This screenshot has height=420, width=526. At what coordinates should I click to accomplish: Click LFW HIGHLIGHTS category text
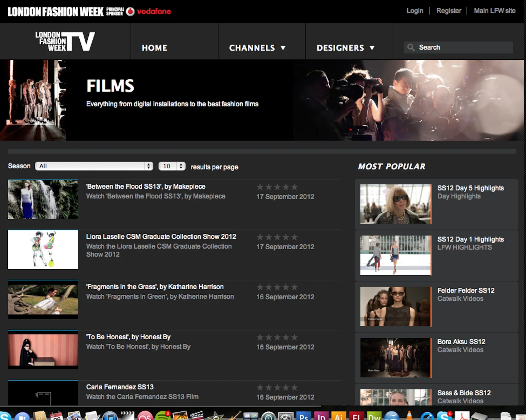(x=464, y=247)
